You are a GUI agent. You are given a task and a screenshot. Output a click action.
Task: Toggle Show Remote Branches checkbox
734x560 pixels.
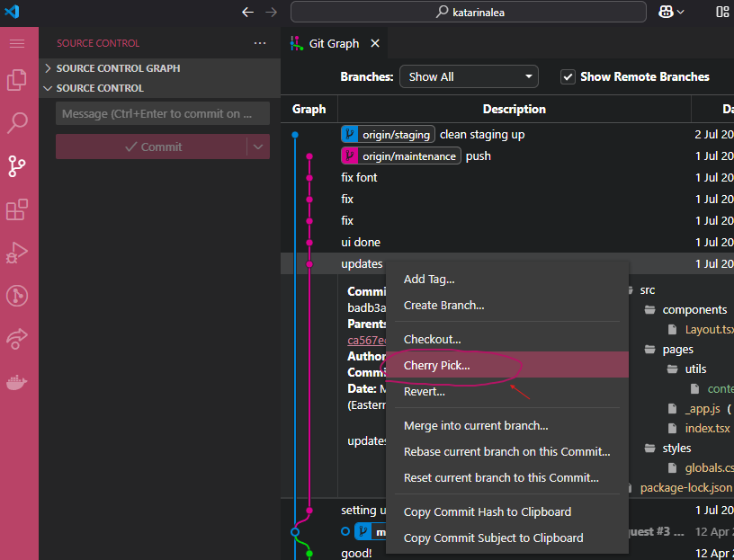click(568, 76)
